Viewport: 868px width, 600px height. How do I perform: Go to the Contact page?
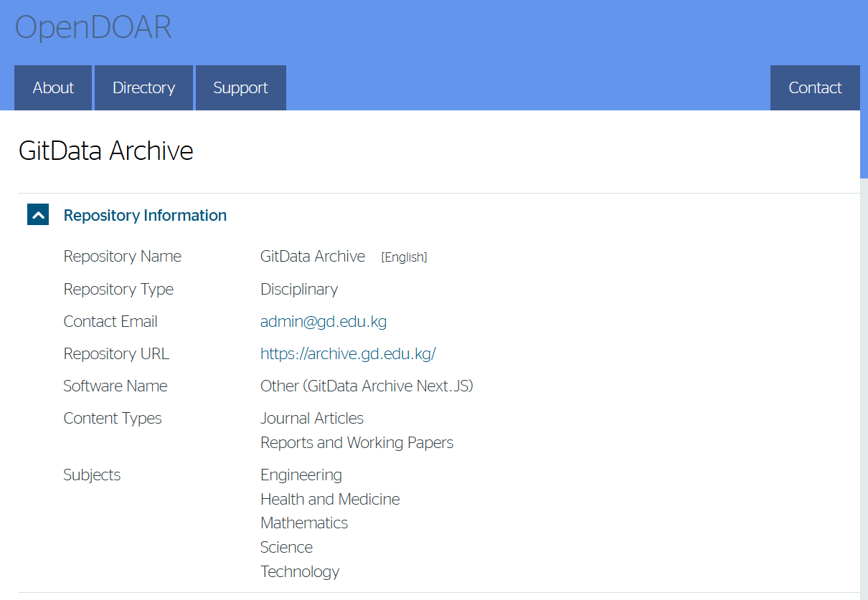815,88
